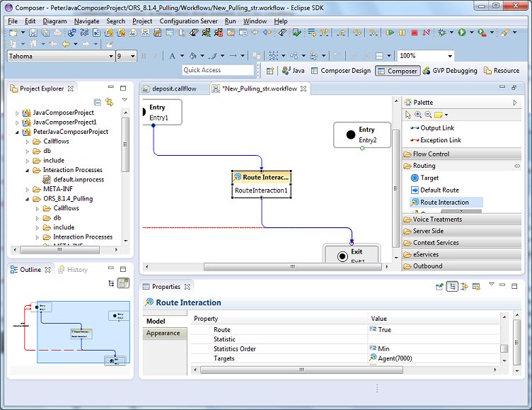The height and width of the screenshot is (410, 532).
Task: Click the palette zoom out magnifier
Action: [x=428, y=115]
